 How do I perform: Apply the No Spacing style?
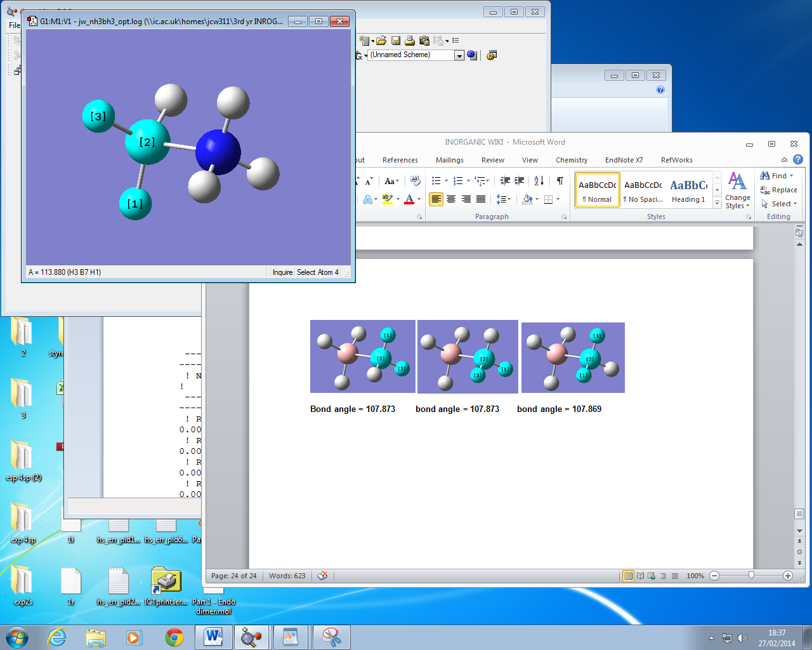pyautogui.click(x=643, y=190)
